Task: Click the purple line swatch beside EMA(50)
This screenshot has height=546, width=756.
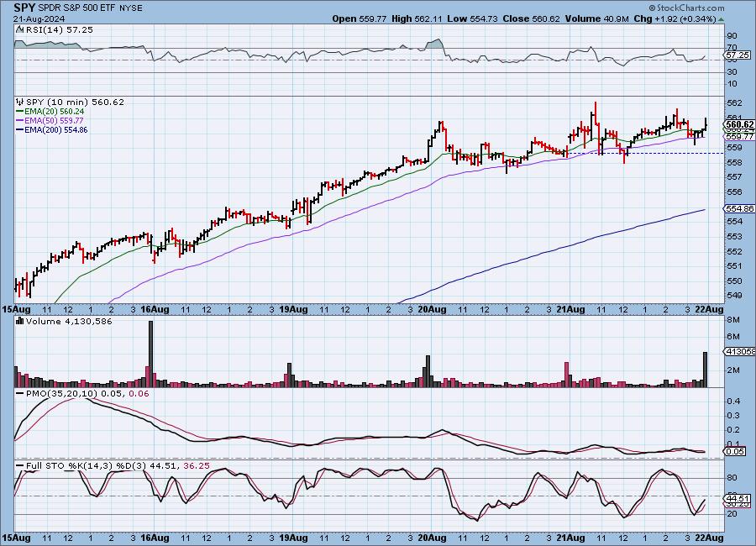Action: [x=20, y=121]
